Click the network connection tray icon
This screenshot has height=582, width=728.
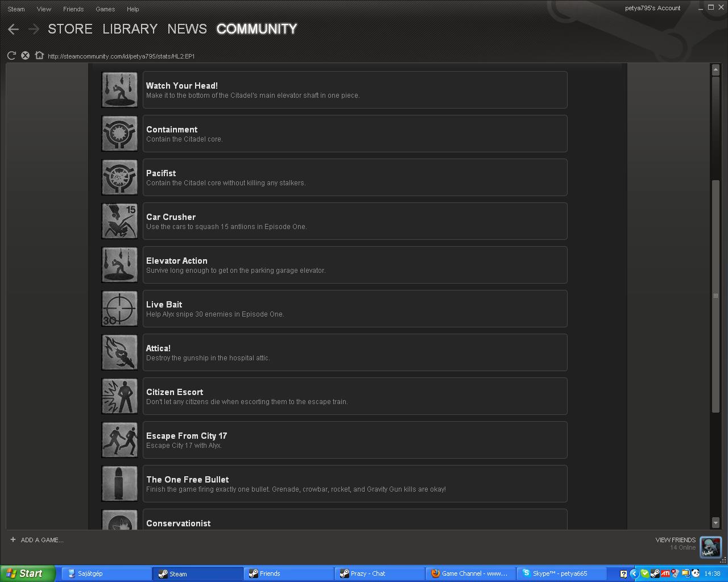(x=676, y=573)
